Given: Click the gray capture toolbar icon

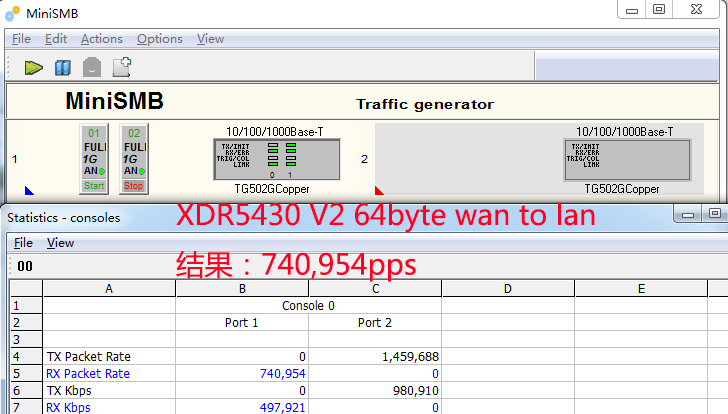Looking at the screenshot, I should point(92,67).
